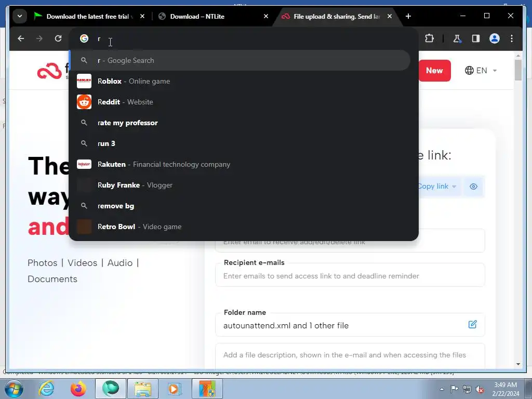Click the muted volume tray icon

(x=479, y=389)
